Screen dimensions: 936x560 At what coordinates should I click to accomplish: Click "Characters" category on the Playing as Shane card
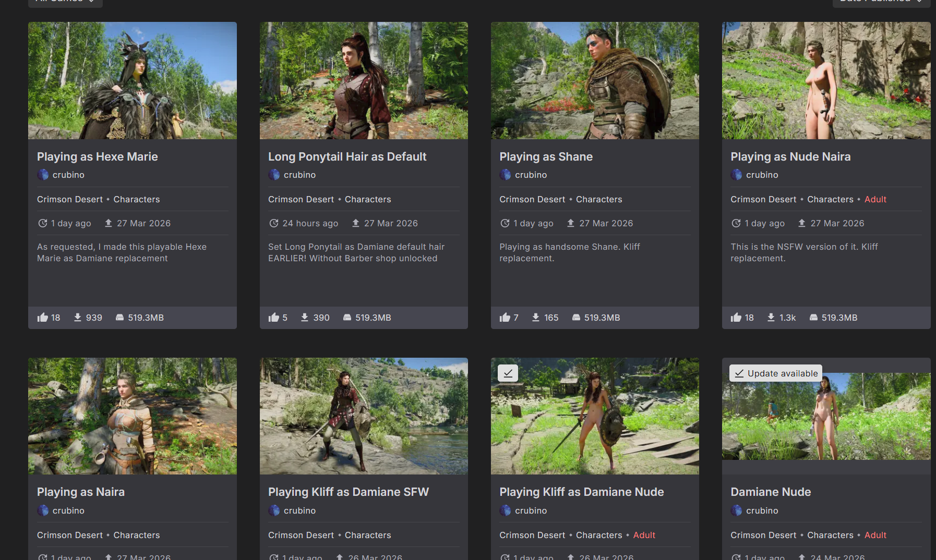point(599,199)
